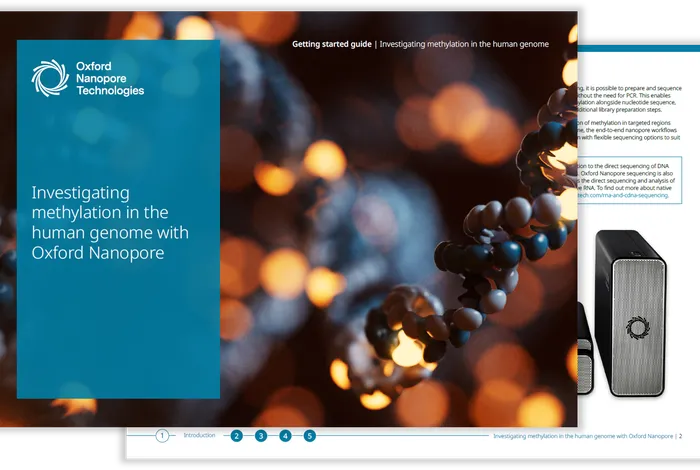This screenshot has height=470, width=700.
Task: Click header text 'Investigating methylation in the human genome'
Action: 464,44
